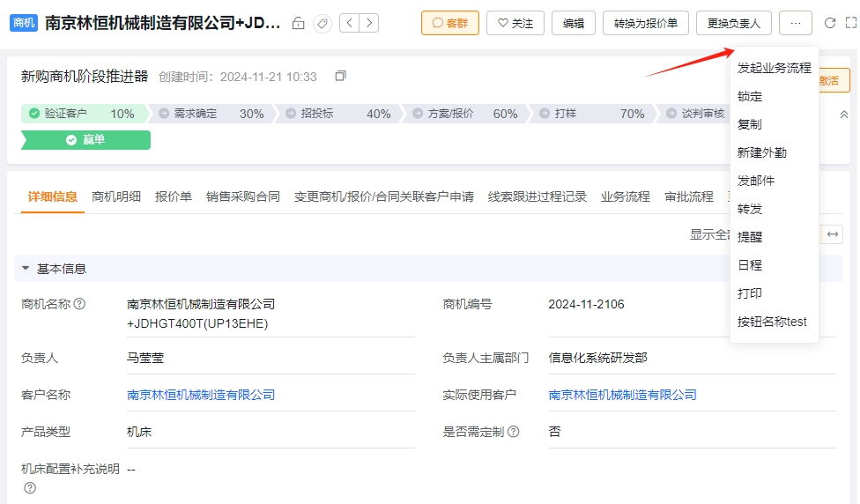Click the 需求确定 30% stage

(x=211, y=114)
